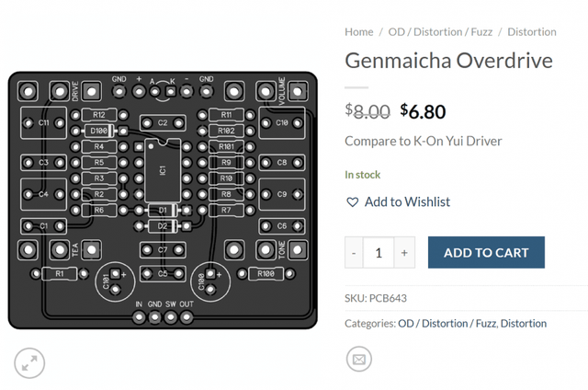Open OD / Distortion / Fuzz in Categories
Image resolution: width=588 pixels, height=390 pixels.
tap(433, 324)
